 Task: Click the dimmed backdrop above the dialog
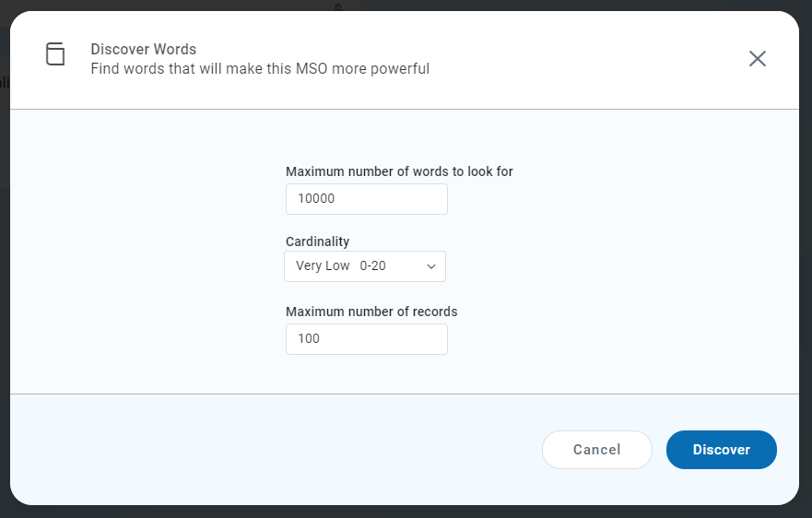184,5
